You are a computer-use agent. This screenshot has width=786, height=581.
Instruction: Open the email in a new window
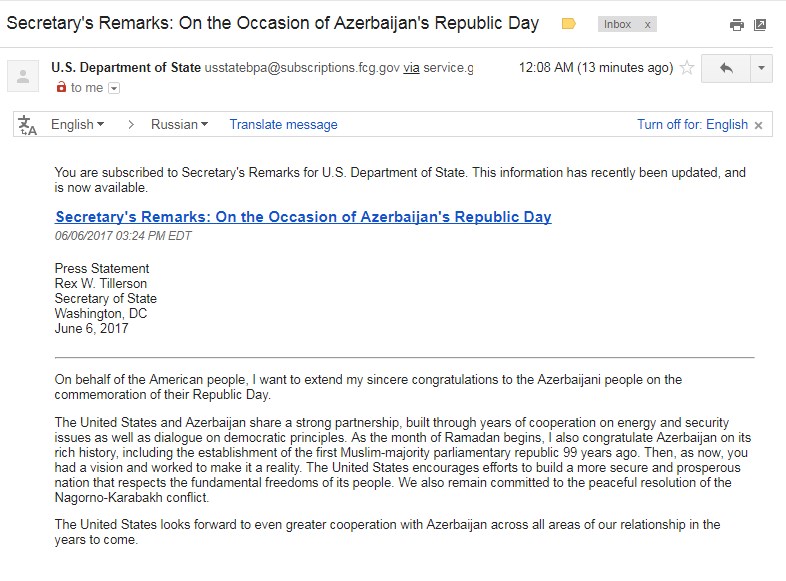coord(760,25)
